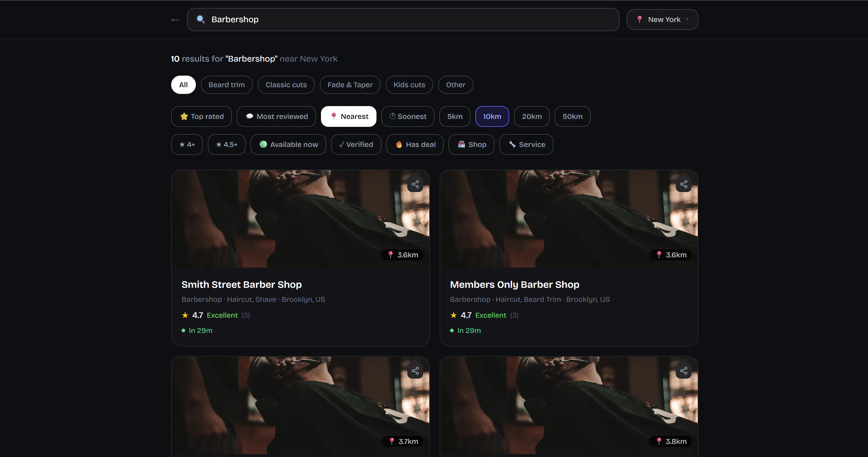
Task: Open the New York location dropdown
Action: pyautogui.click(x=662, y=20)
